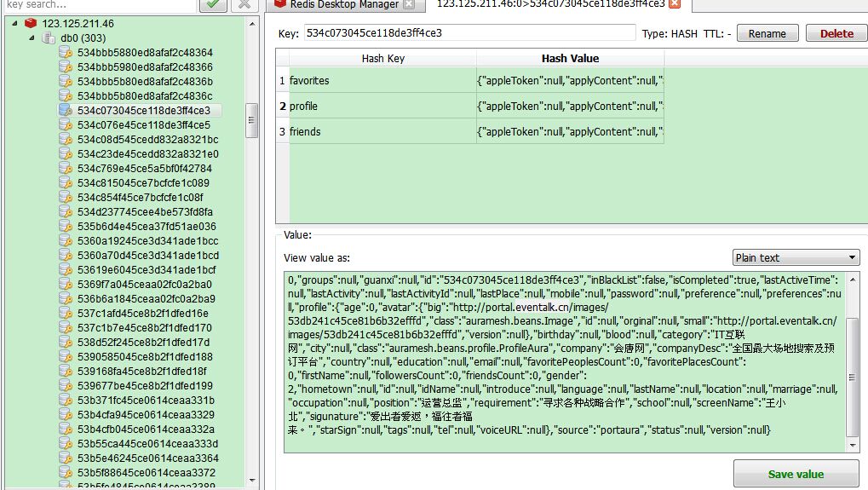Image resolution: width=868 pixels, height=490 pixels.
Task: Close the 534c073045ce118de3ff4ce3 key tab
Action: [675, 3]
